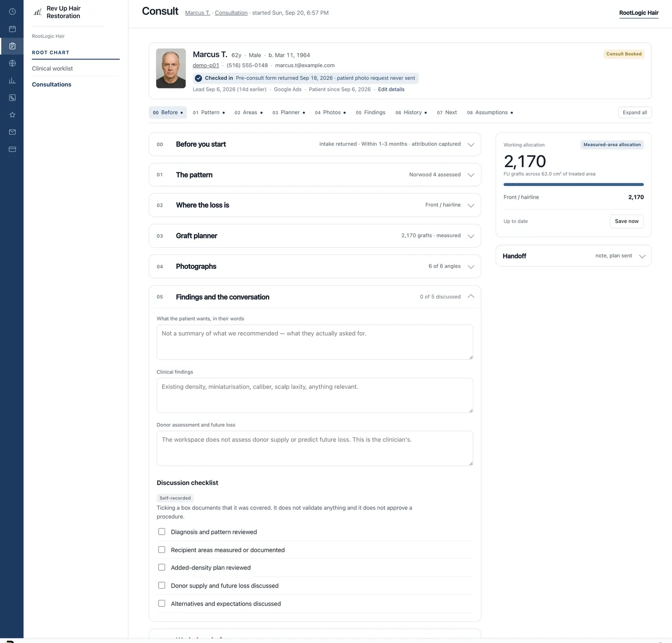
Task: Open the star icon in the sidebar
Action: point(12,115)
